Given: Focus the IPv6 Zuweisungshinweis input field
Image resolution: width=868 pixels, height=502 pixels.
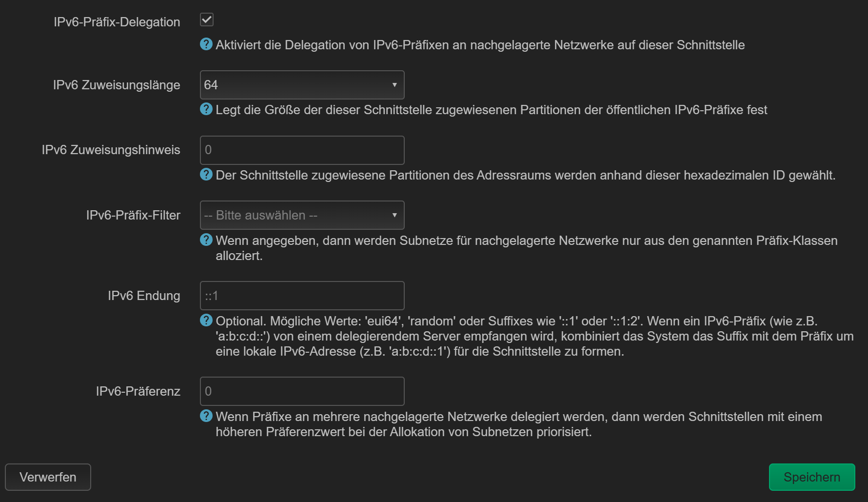Looking at the screenshot, I should coord(302,150).
